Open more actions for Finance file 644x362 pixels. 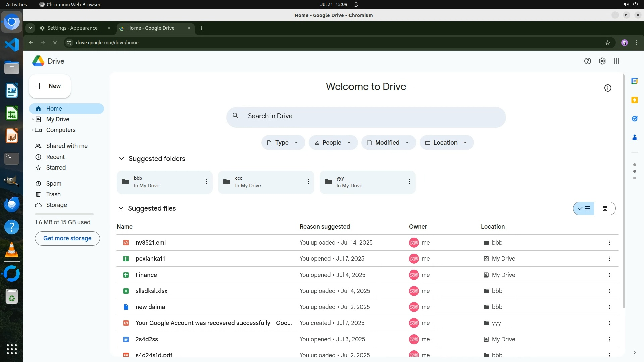(609, 275)
